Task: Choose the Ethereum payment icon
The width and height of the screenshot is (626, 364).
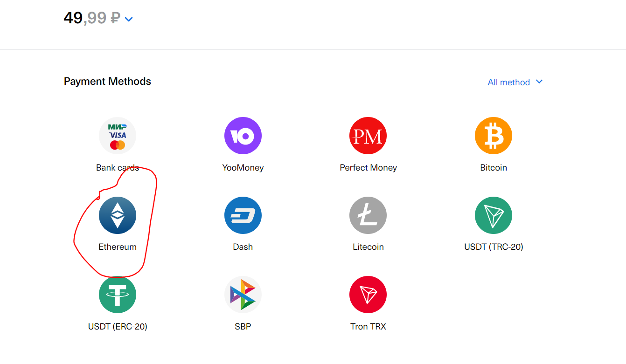Action: [118, 215]
